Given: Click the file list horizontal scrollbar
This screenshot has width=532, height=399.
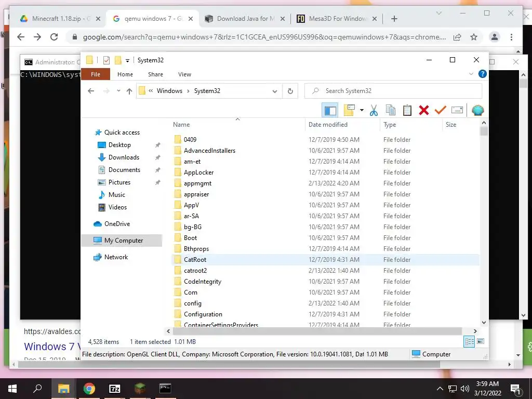Looking at the screenshot, I should [x=317, y=331].
